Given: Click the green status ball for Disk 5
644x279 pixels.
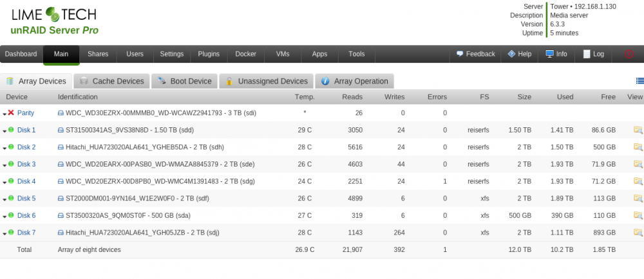Looking at the screenshot, I should click(11, 198).
